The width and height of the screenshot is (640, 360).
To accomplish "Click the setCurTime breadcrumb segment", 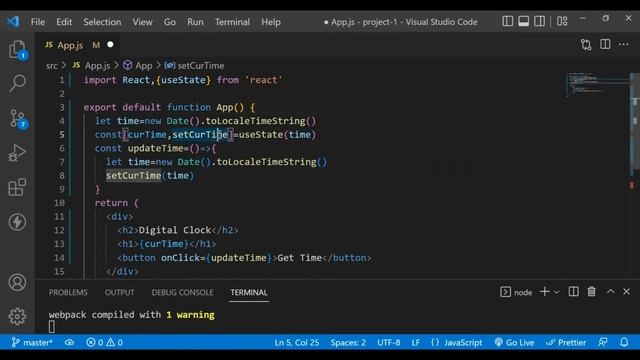I will pyautogui.click(x=194, y=65).
